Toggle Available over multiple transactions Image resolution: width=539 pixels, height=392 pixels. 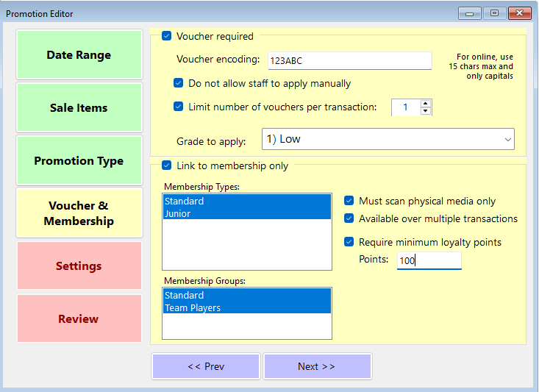[x=349, y=218]
